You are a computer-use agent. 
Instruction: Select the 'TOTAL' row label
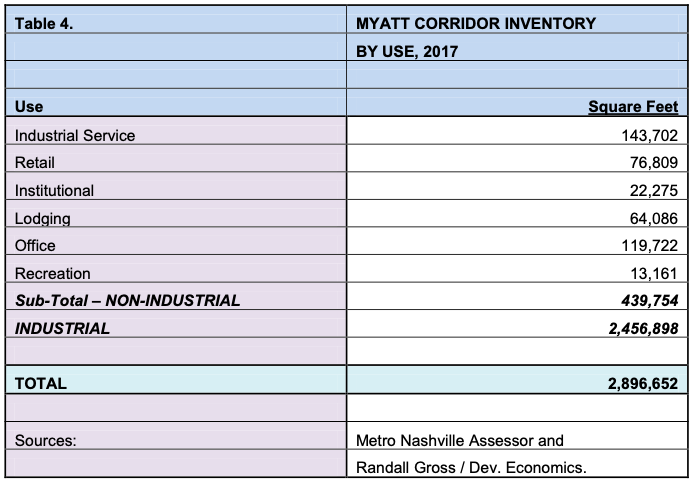(41, 383)
